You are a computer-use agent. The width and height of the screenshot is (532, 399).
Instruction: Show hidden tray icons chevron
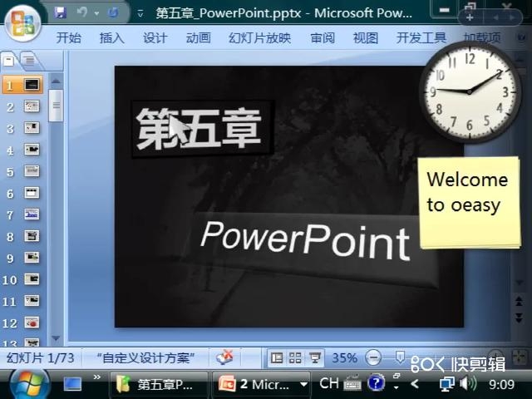tap(414, 384)
